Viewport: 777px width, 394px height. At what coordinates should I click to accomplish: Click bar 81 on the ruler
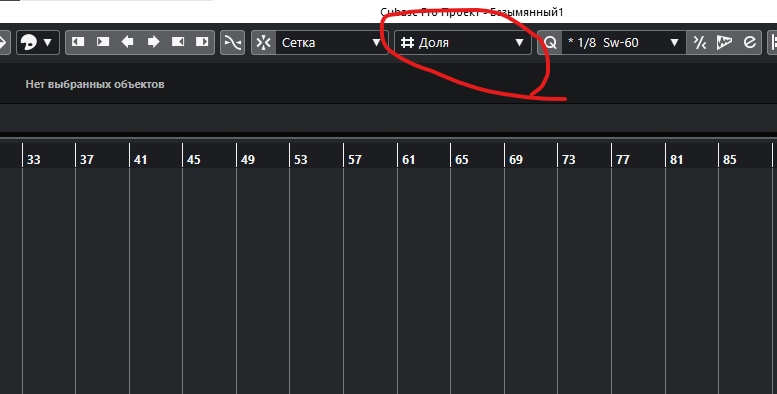pyautogui.click(x=676, y=160)
